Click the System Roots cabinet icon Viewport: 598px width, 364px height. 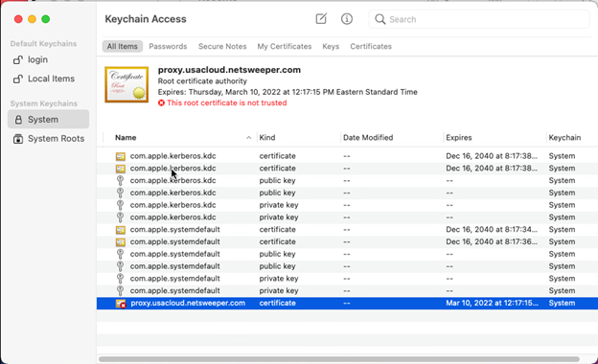click(x=18, y=139)
